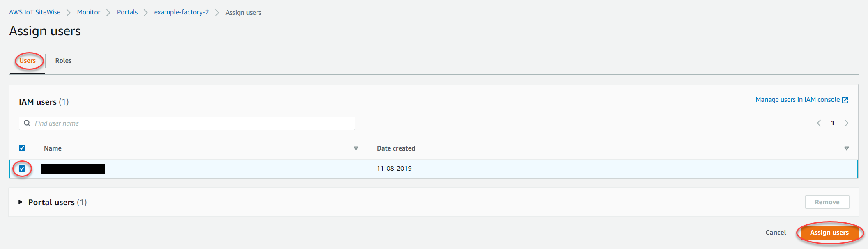
Task: Click the previous page chevron in pagination
Action: point(819,123)
